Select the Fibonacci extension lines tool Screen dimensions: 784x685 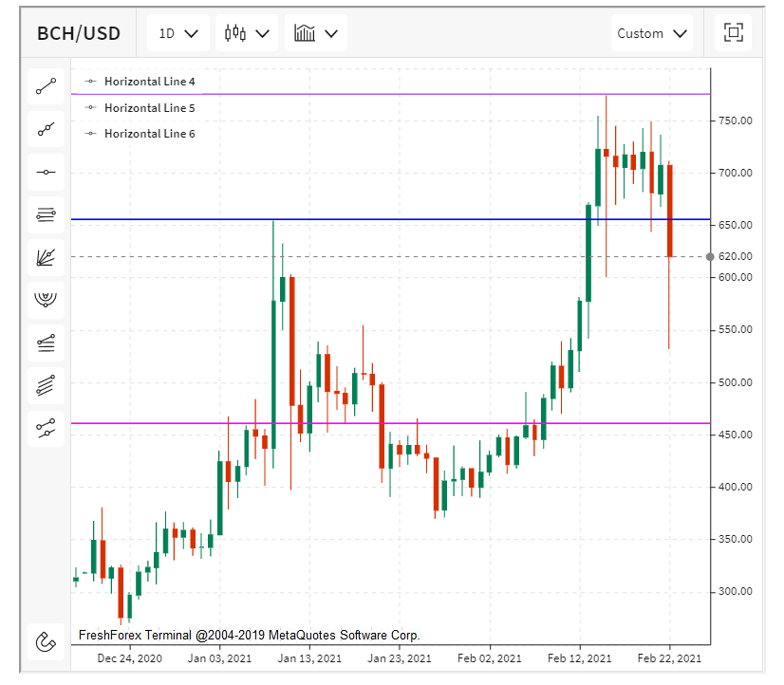(46, 343)
